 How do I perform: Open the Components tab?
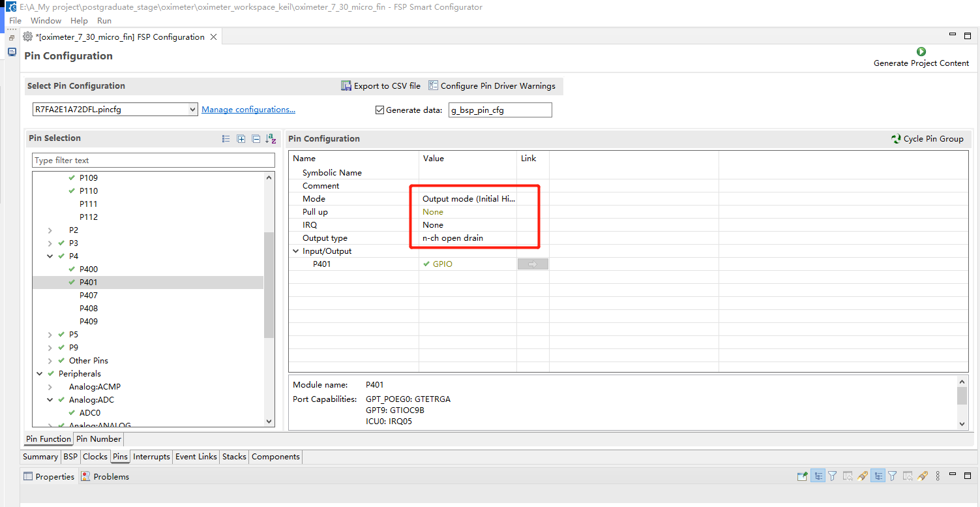click(276, 457)
